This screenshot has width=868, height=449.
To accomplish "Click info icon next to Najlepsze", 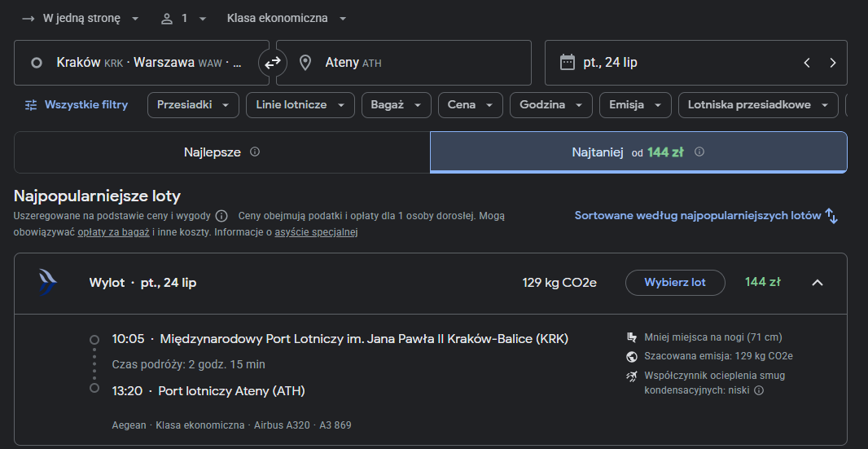I will [255, 152].
